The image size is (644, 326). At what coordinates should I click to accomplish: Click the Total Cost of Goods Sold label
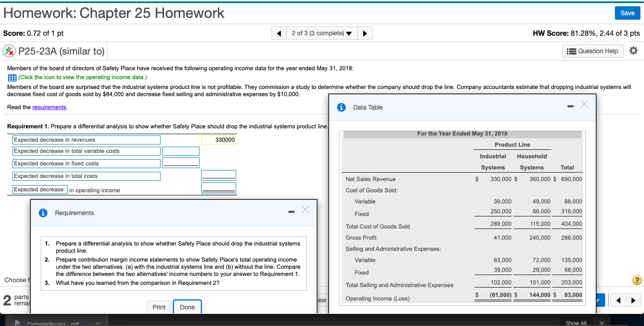pos(377,226)
